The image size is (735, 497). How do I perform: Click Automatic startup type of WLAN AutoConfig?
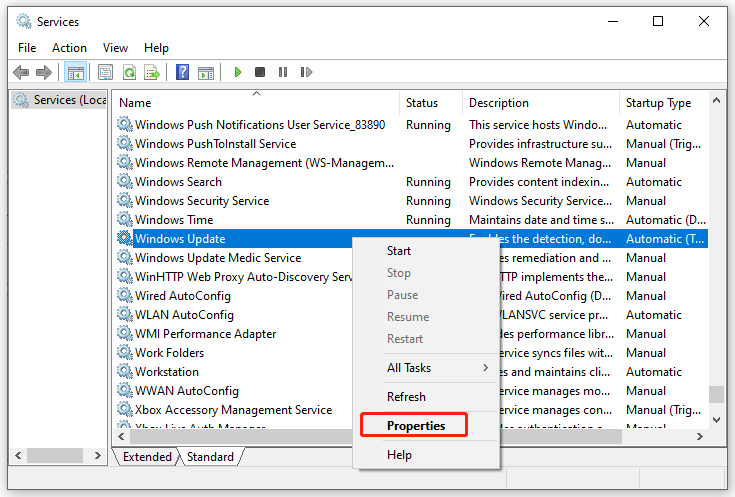pyautogui.click(x=653, y=315)
